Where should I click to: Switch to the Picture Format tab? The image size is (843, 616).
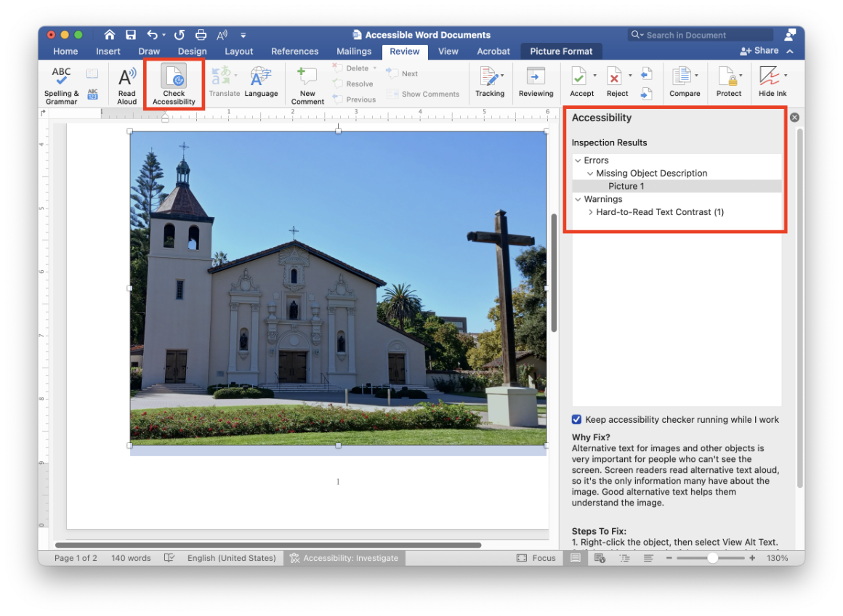561,51
